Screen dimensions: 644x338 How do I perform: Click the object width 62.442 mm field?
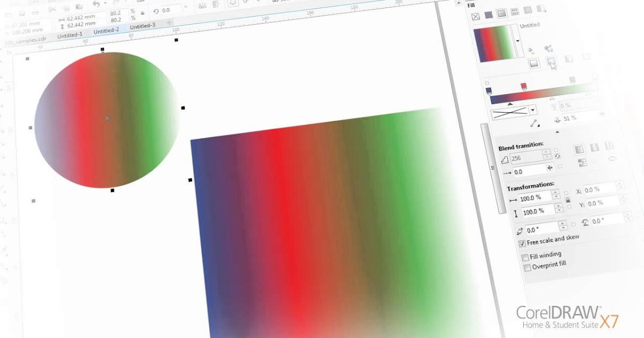tap(83, 18)
